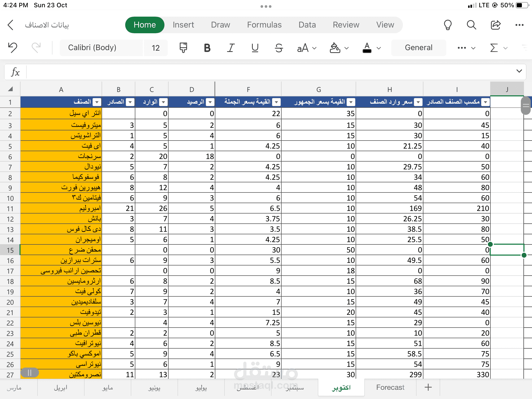Tap the three dots at top center
Viewport: 532px width, 399px height.
point(266,6)
